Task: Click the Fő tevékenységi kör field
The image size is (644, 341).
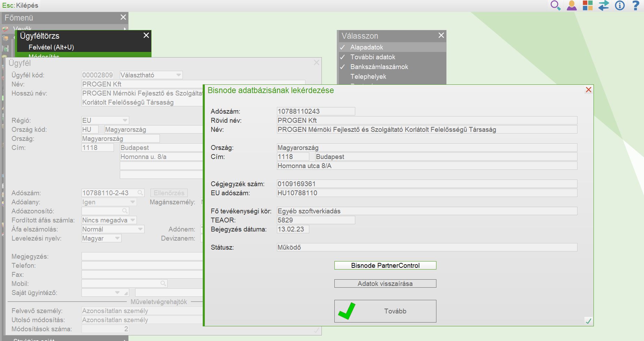Action: coord(427,211)
